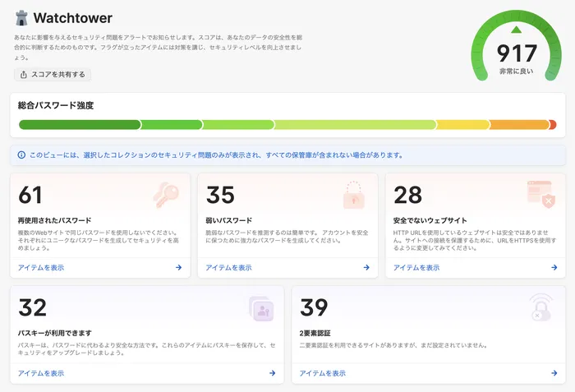
Task: Click the 弱いパスワード card title
Action: 229,220
